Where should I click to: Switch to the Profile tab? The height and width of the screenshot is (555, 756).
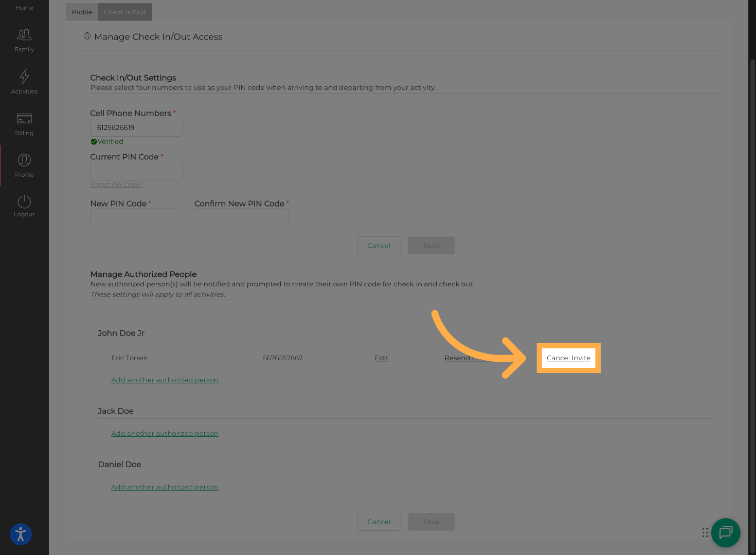82,12
